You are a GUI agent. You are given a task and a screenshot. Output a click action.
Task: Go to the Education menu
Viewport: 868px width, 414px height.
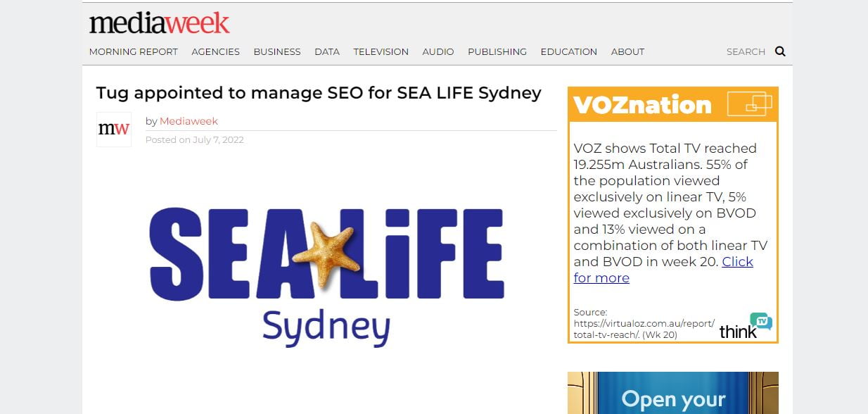tap(569, 51)
